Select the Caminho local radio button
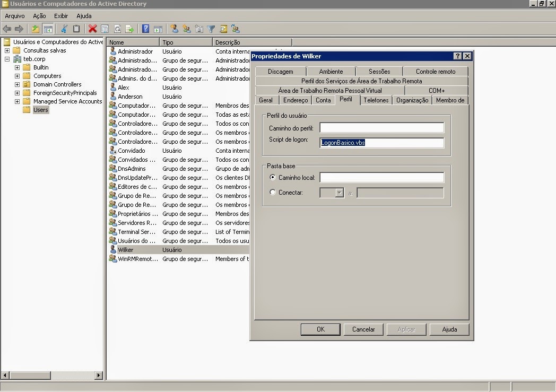This screenshot has width=556, height=392. pyautogui.click(x=272, y=178)
